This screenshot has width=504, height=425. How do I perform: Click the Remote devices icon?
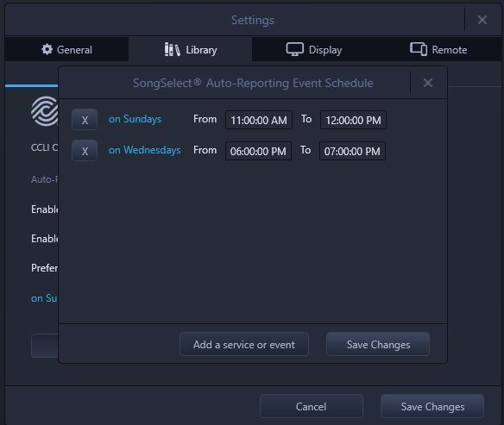pos(419,49)
